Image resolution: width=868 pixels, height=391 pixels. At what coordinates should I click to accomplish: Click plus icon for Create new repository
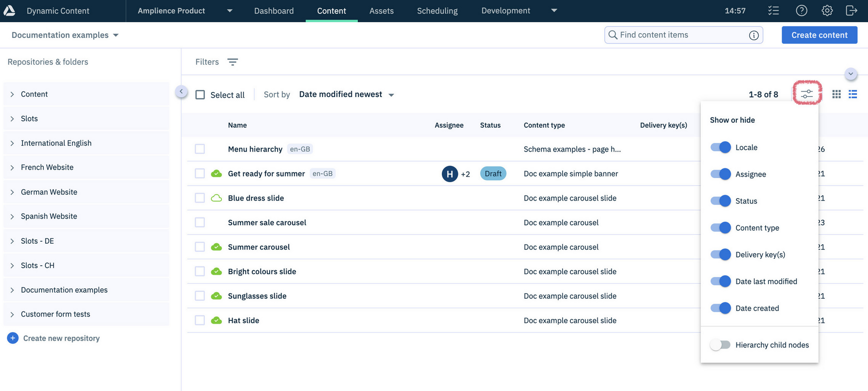click(x=13, y=338)
